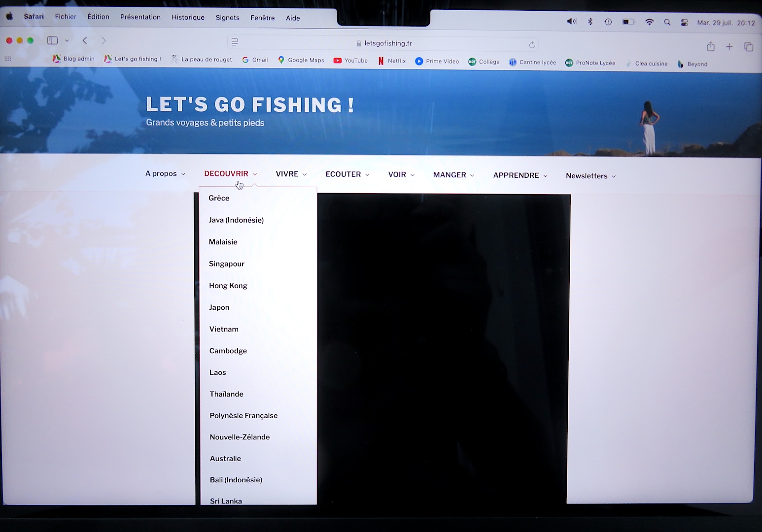Choose Singapour from the dropdown

[227, 264]
